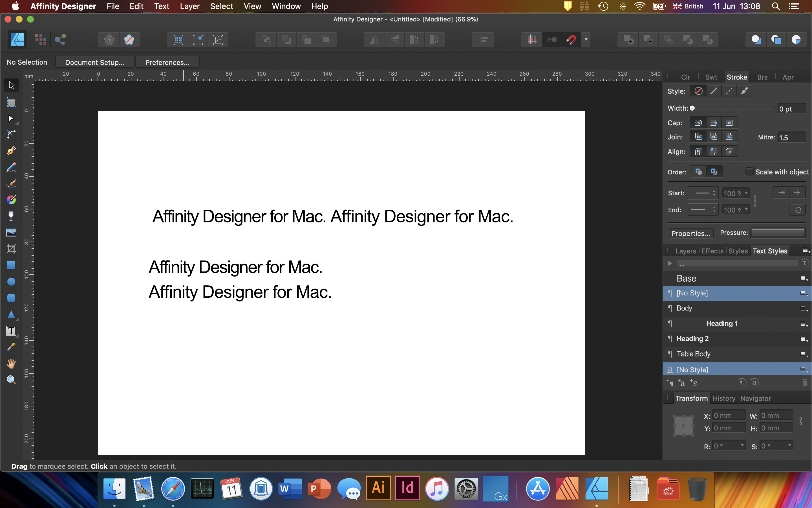This screenshot has width=812, height=508.
Task: Select the Zoom magnifier tool
Action: pyautogui.click(x=11, y=380)
